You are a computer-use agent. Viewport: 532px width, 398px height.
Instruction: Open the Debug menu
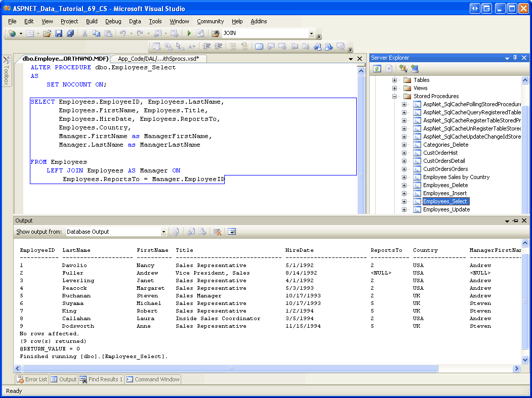pos(113,21)
